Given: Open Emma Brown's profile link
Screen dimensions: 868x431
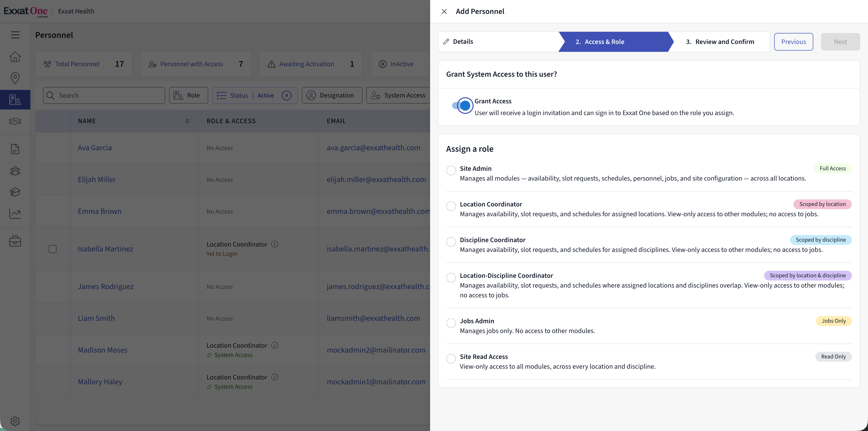Looking at the screenshot, I should [100, 211].
